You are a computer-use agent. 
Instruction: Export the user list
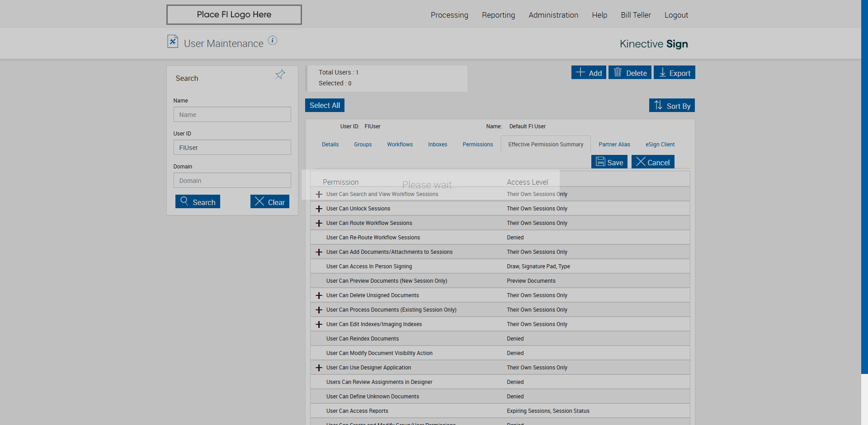pos(675,72)
